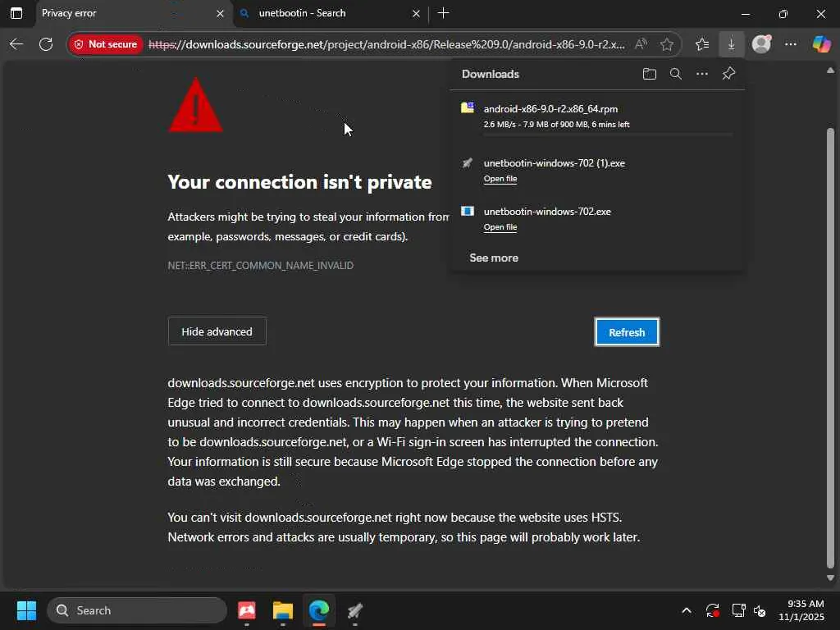
Task: Click the taskbar Search box
Action: click(x=137, y=610)
